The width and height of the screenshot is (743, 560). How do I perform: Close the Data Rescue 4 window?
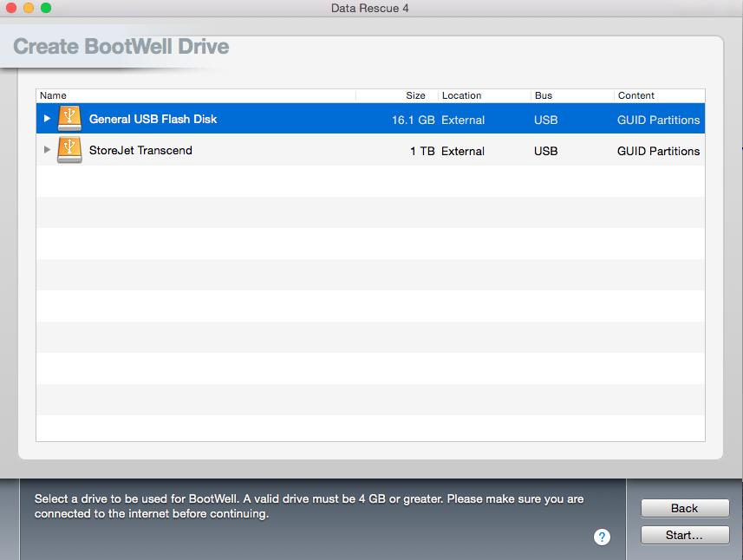(x=11, y=8)
